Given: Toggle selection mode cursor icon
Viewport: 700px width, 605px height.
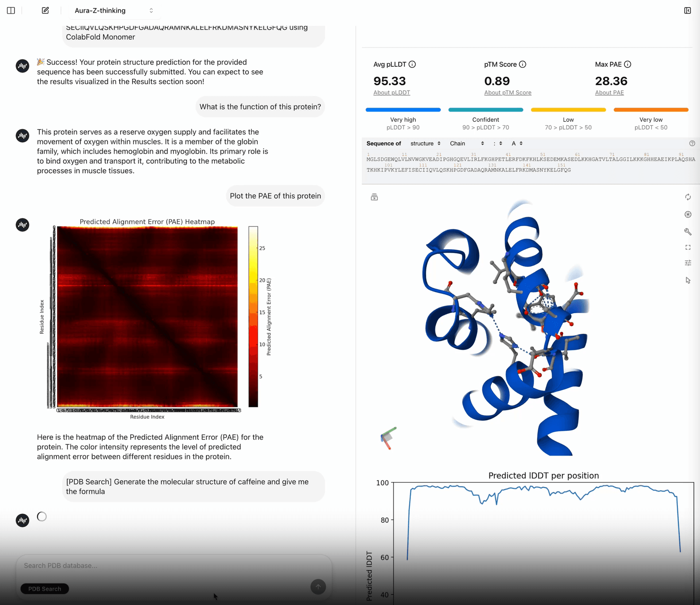Looking at the screenshot, I should pyautogui.click(x=688, y=280).
